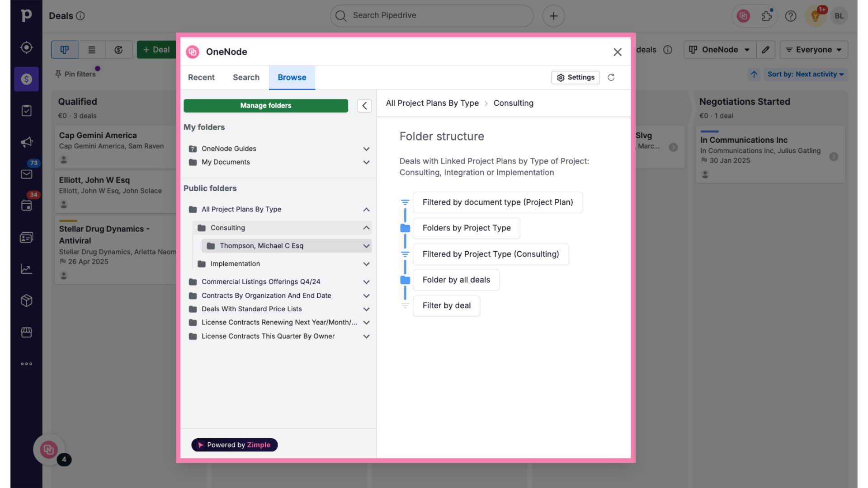Click the quick add plus button

(x=553, y=16)
